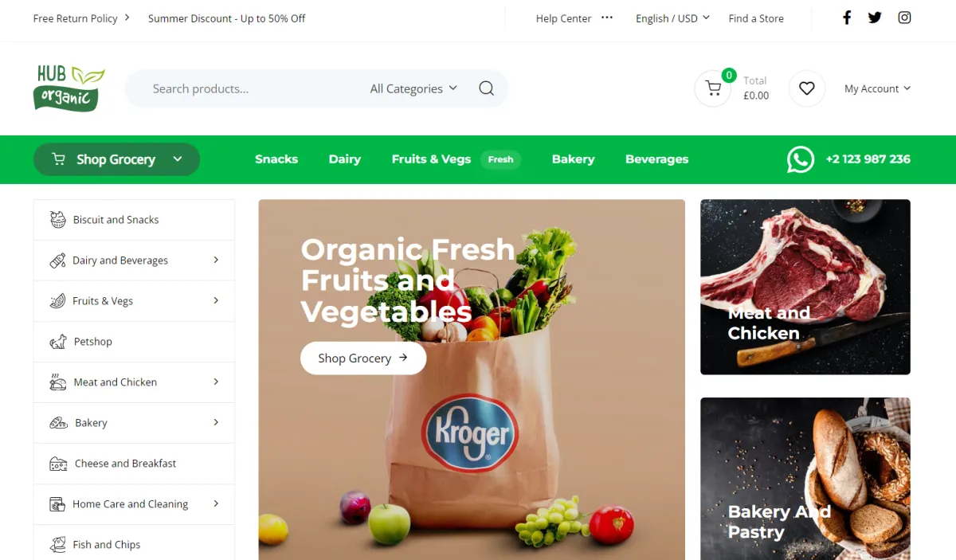Expand the Dairy and Beverages submenu arrow
The width and height of the screenshot is (956, 560).
coord(216,260)
